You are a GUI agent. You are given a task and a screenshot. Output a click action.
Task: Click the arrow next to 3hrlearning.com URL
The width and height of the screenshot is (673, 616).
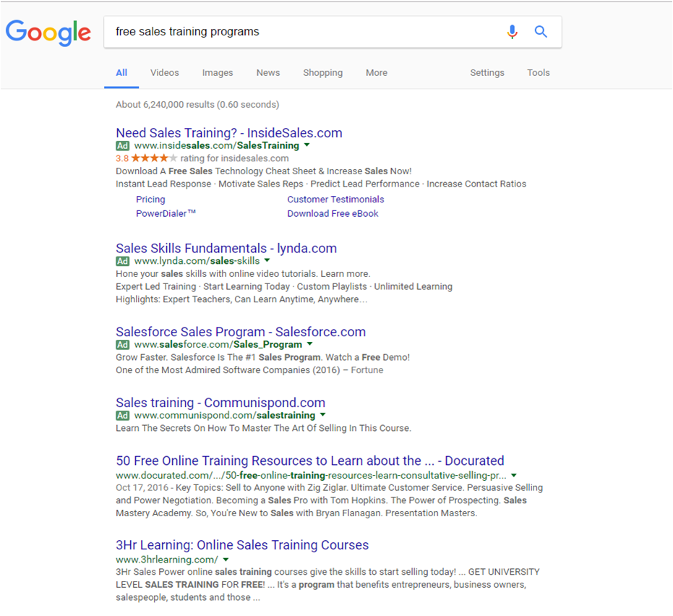coord(226,560)
